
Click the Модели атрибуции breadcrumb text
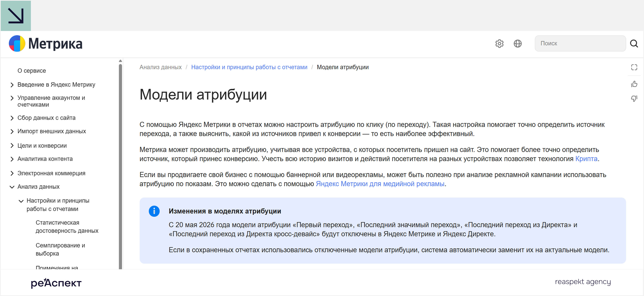coord(343,67)
